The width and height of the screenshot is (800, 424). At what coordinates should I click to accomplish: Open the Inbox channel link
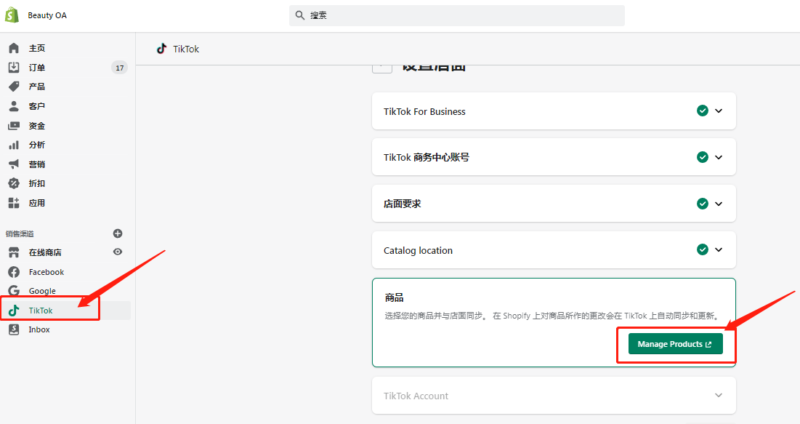click(39, 329)
